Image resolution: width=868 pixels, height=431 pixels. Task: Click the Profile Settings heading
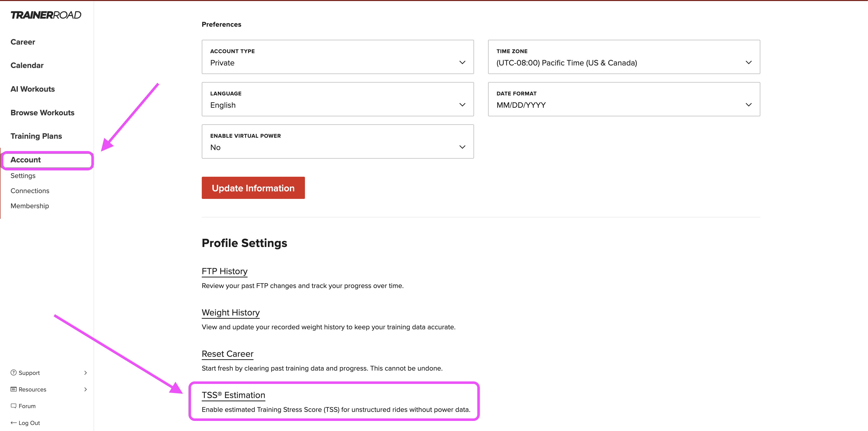point(244,243)
